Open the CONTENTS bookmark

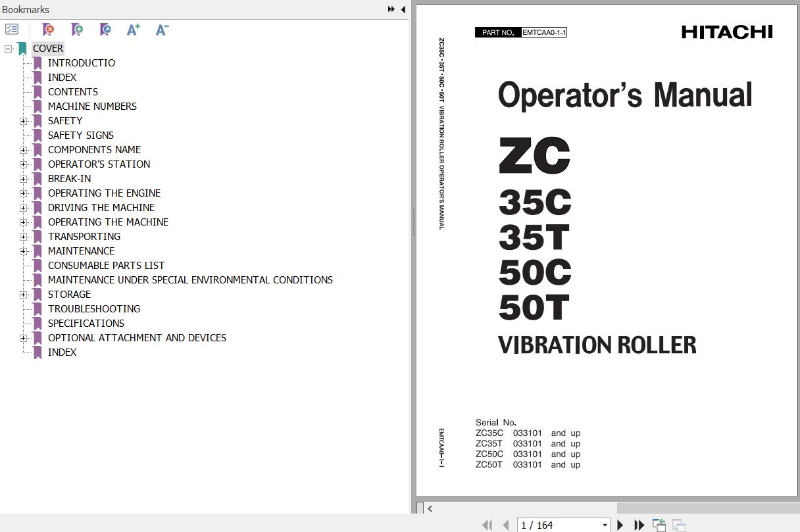pos(73,92)
